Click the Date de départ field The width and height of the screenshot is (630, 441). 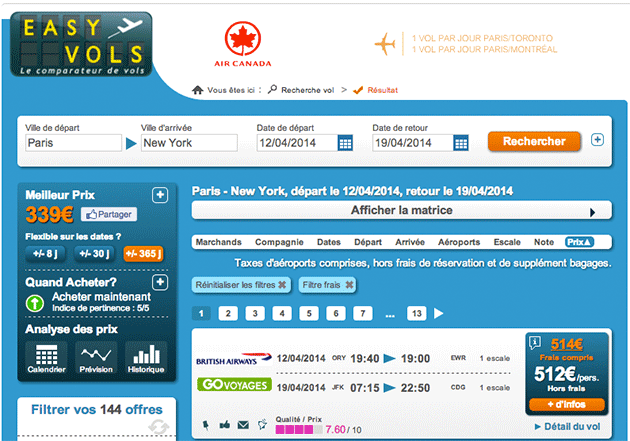pyautogui.click(x=297, y=143)
